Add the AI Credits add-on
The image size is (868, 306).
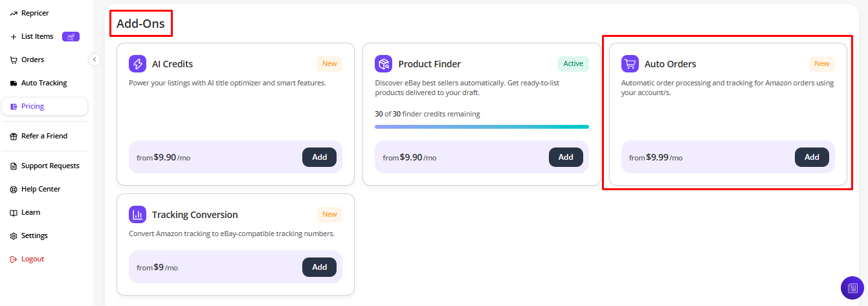pyautogui.click(x=319, y=157)
